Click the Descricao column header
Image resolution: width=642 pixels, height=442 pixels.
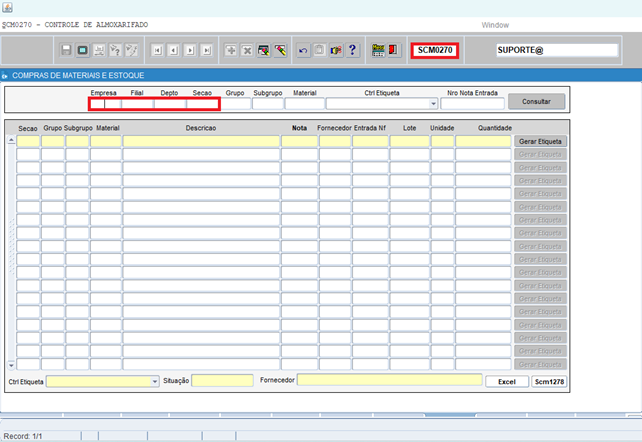[x=201, y=128]
